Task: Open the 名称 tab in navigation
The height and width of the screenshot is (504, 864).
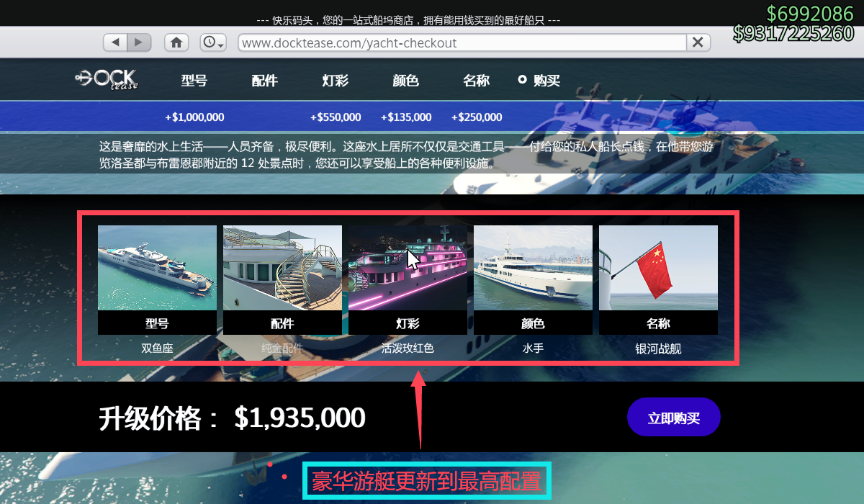Action: [x=477, y=81]
